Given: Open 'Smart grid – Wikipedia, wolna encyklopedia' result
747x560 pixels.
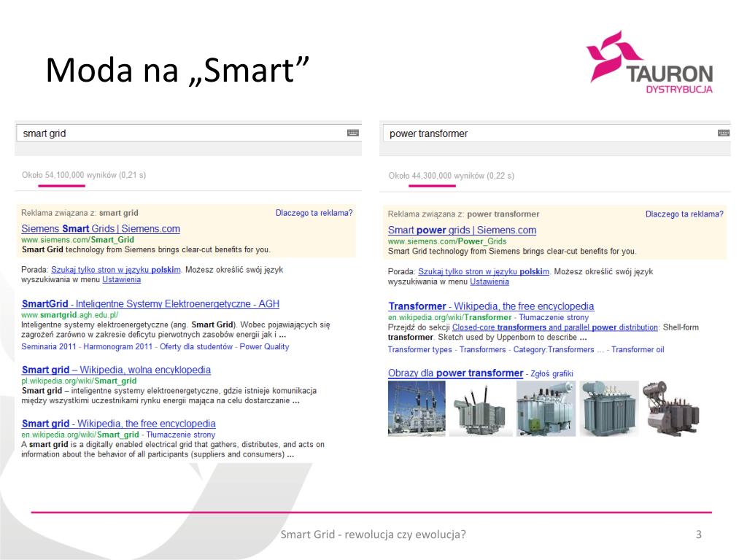Looking at the screenshot, I should pos(116,370).
